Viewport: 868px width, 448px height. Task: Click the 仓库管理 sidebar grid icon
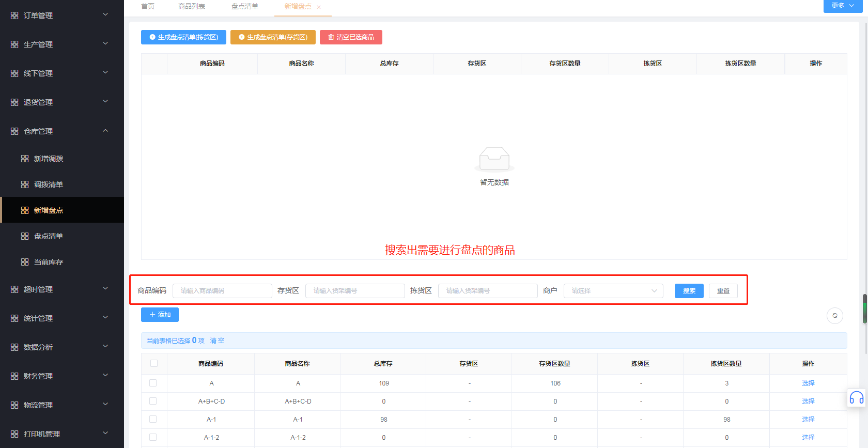tap(14, 131)
